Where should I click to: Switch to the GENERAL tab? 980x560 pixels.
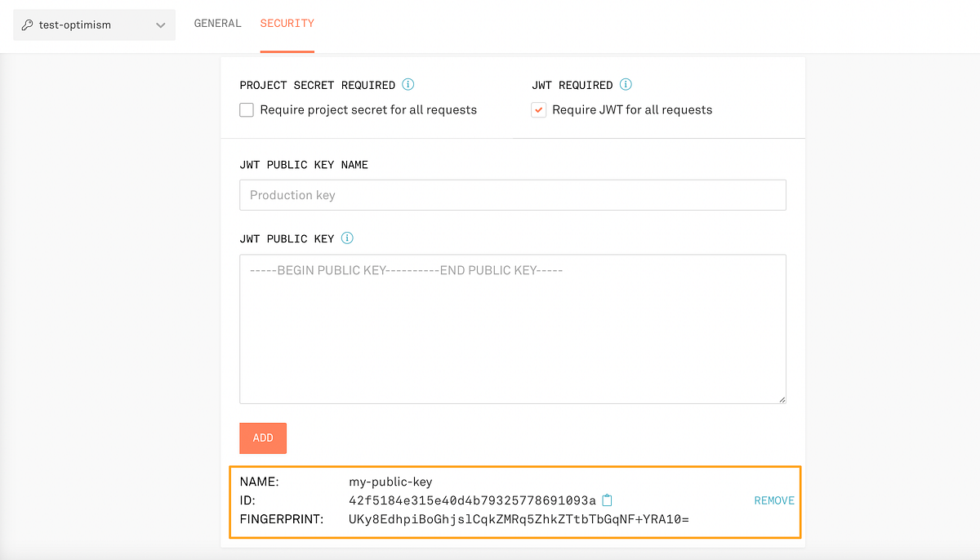tap(217, 24)
